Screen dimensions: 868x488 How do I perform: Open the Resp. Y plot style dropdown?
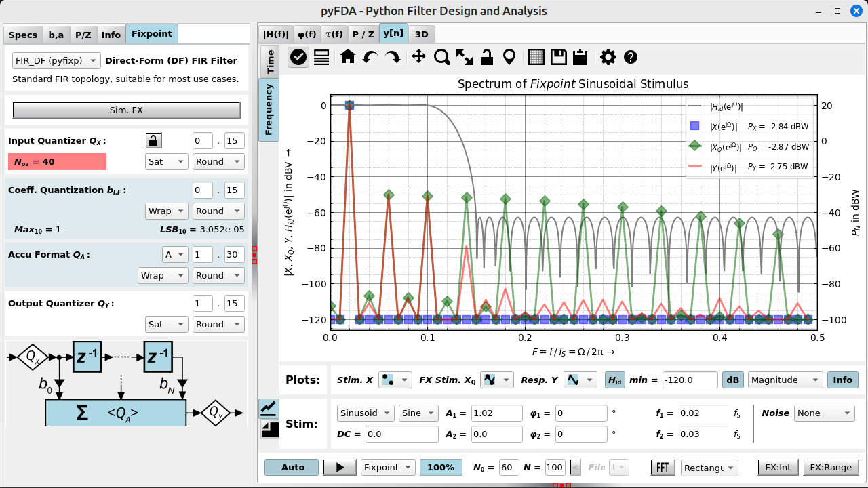tap(580, 380)
